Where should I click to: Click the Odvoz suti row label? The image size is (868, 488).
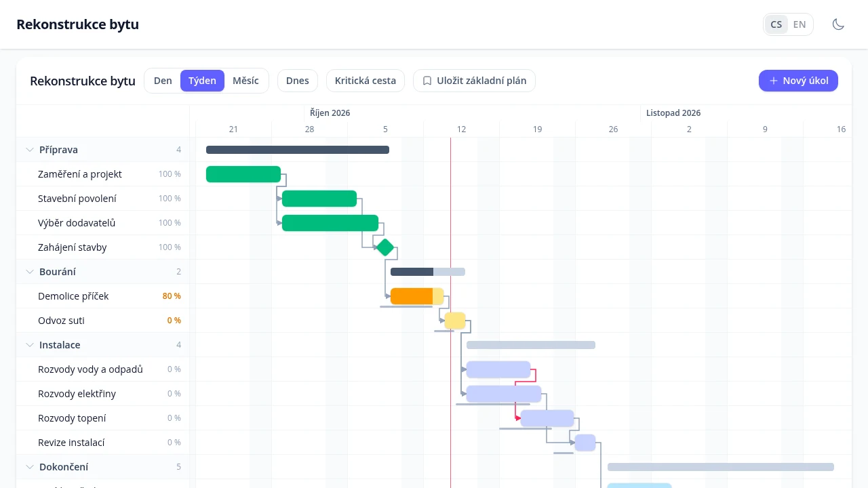[61, 321]
